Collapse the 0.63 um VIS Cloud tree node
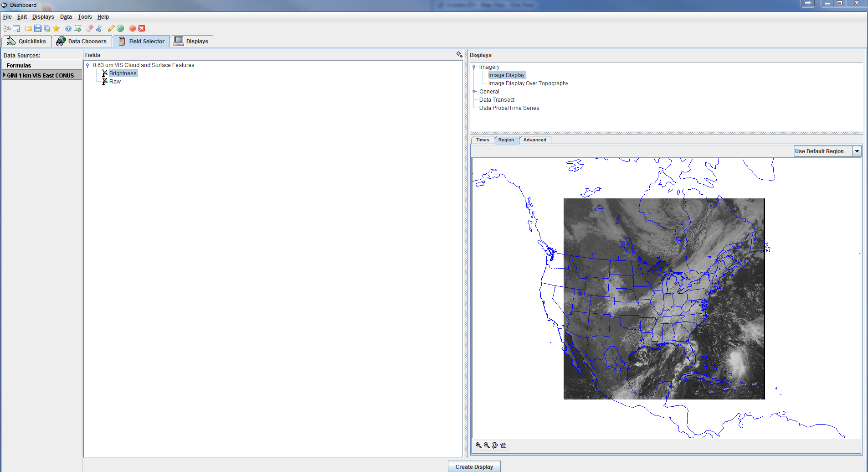 pos(87,65)
